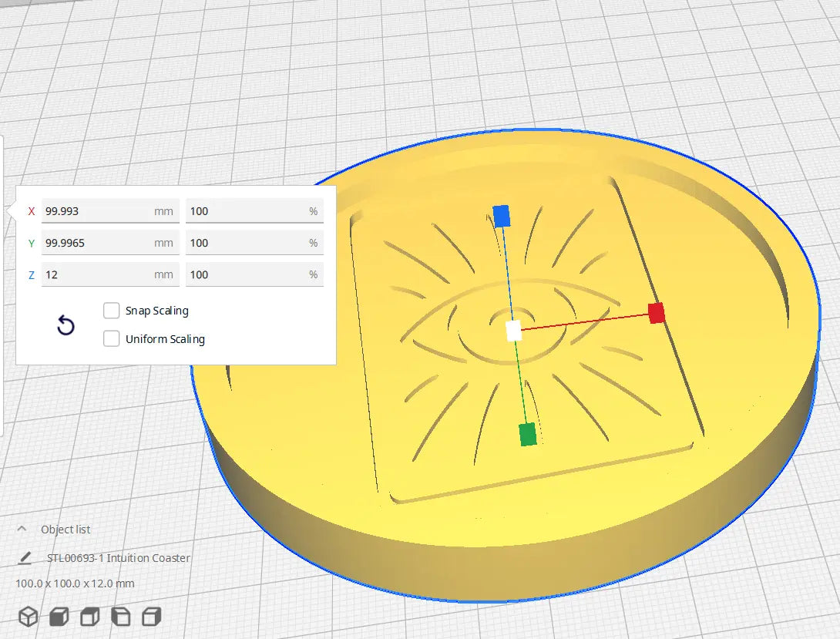Switch to the 3D perspective view cube
840x639 pixels.
(29, 617)
